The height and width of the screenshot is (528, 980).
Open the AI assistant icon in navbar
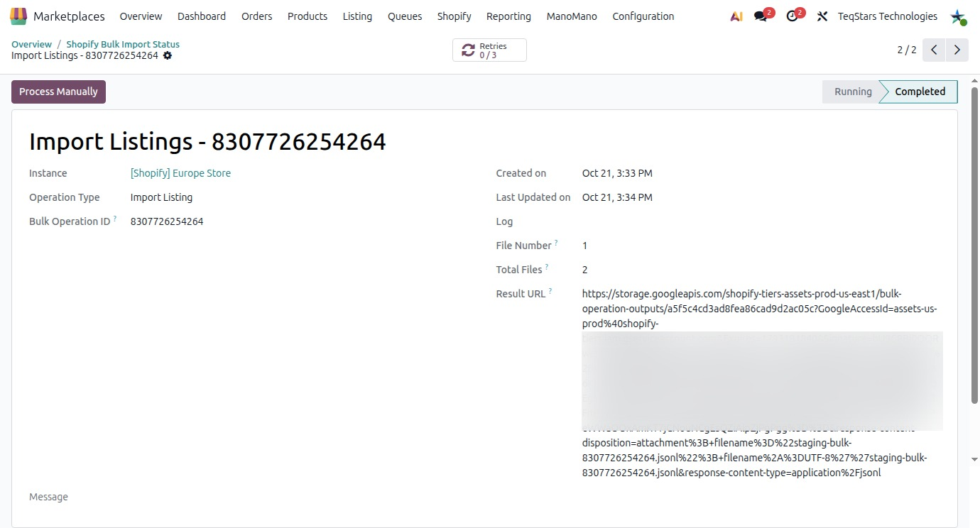736,16
